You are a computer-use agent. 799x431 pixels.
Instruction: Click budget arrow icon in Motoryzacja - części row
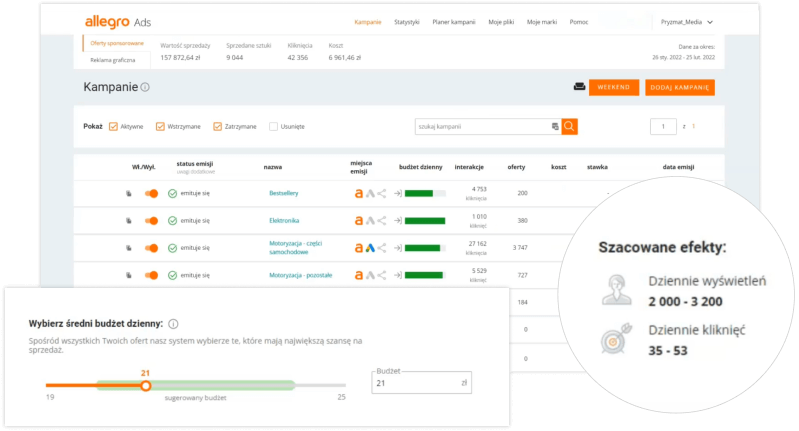[x=398, y=248]
